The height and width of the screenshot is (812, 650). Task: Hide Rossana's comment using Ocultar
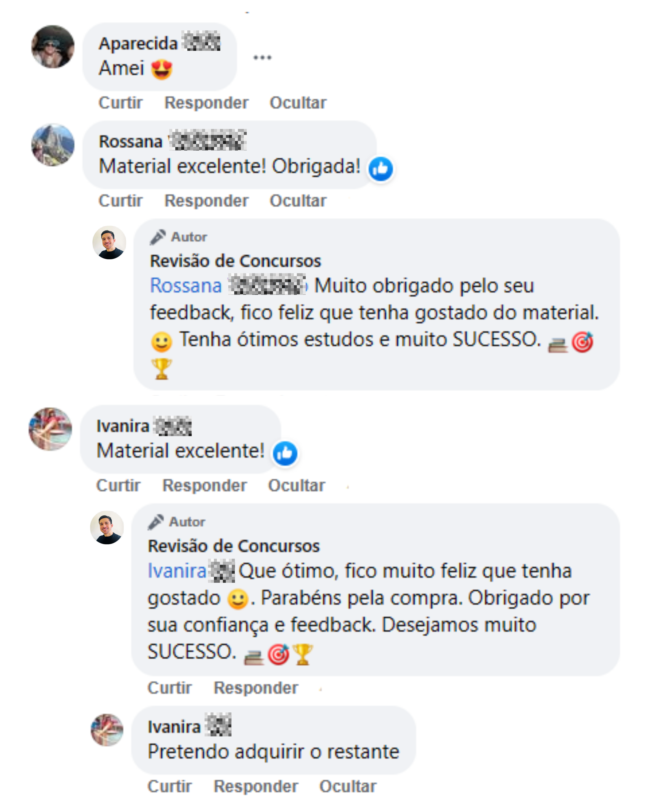coord(298,201)
